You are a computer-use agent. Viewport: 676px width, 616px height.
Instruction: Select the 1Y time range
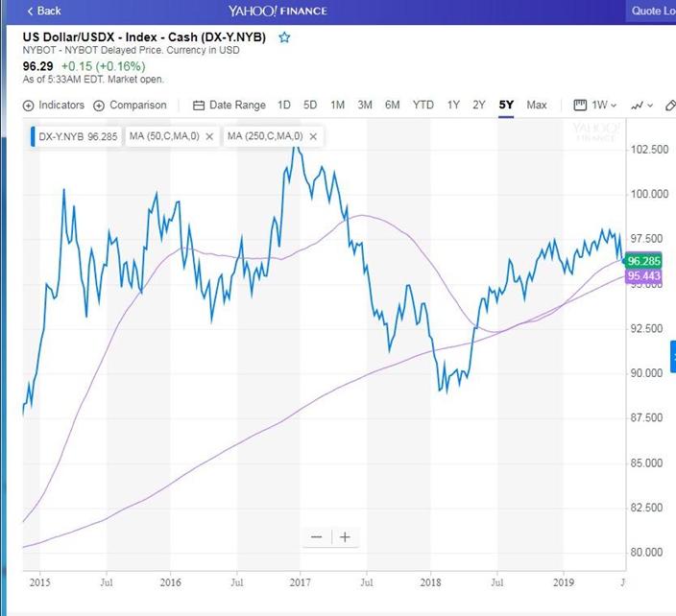(453, 106)
